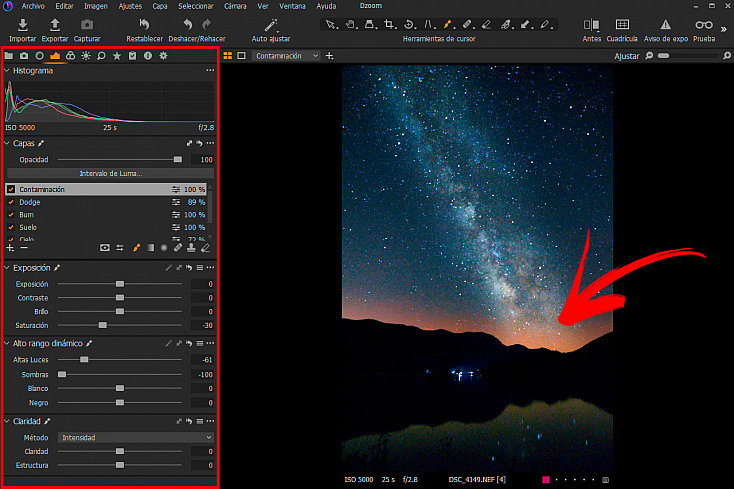Select the crop cursor tool

[389, 24]
